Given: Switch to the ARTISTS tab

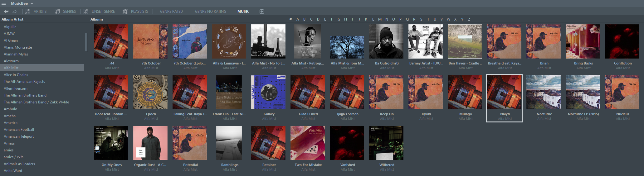Looking at the screenshot, I should 40,12.
